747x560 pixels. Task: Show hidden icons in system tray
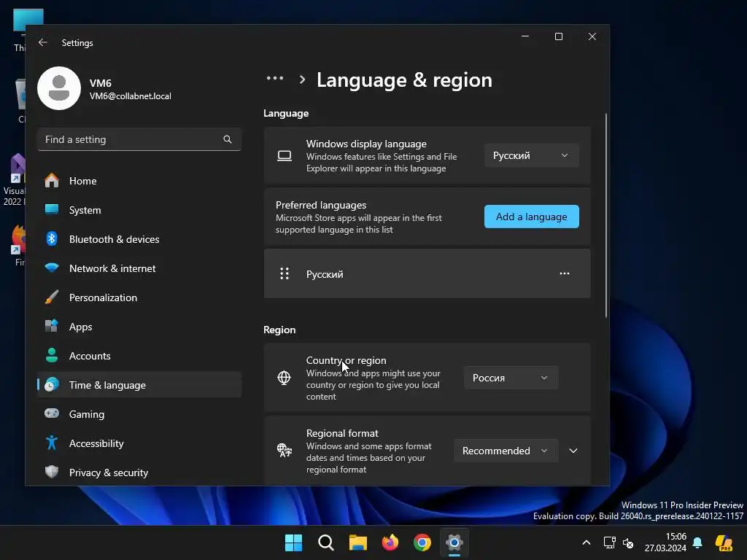click(587, 542)
